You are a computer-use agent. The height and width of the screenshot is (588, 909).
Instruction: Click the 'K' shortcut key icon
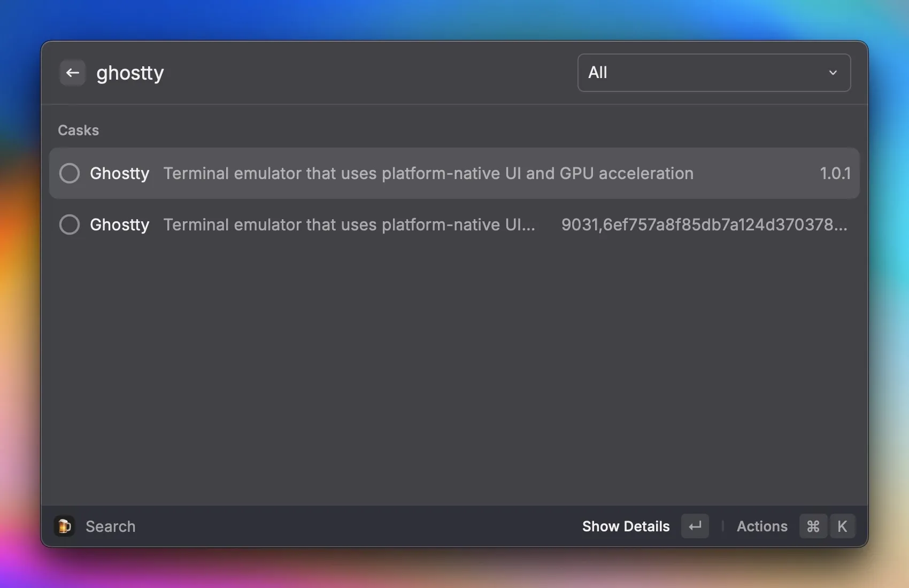click(x=842, y=526)
